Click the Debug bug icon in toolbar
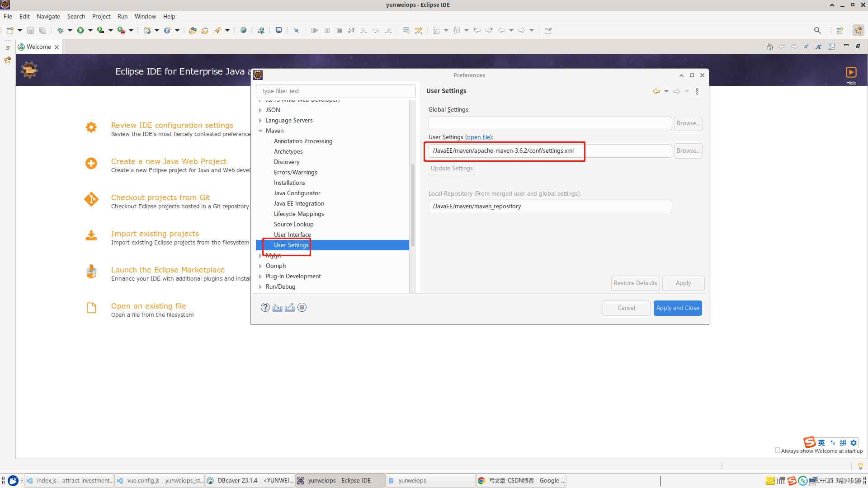868x488 pixels. [60, 30]
